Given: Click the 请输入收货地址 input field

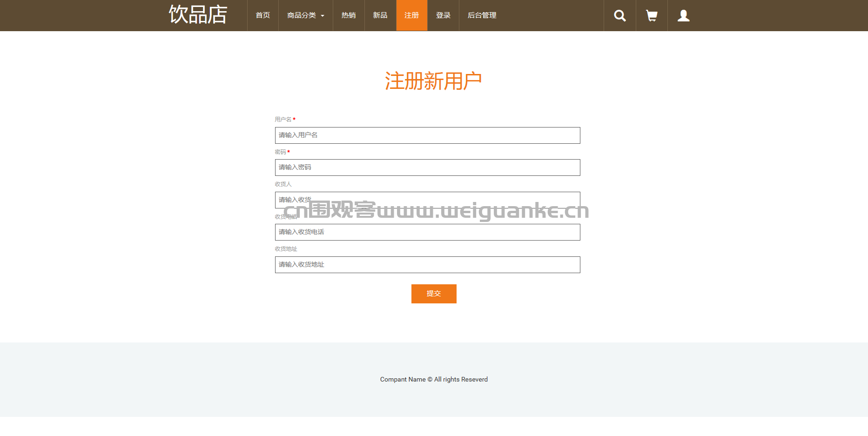Looking at the screenshot, I should tap(427, 265).
